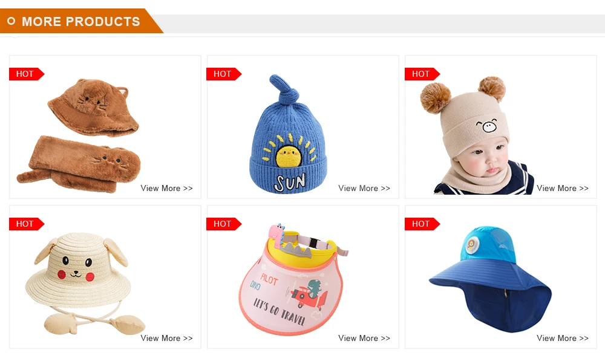Image resolution: width=605 pixels, height=364 pixels.
Task: Click the HOT badge on dinosaur visor
Action: pyautogui.click(x=224, y=224)
